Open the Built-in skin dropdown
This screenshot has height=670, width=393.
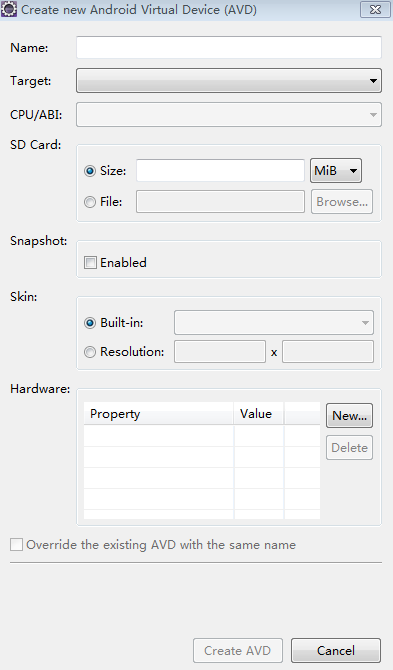pos(273,323)
